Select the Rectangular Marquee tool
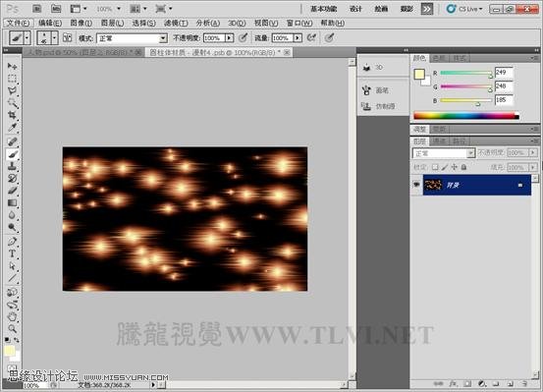This screenshot has height=392, width=543. click(x=13, y=79)
